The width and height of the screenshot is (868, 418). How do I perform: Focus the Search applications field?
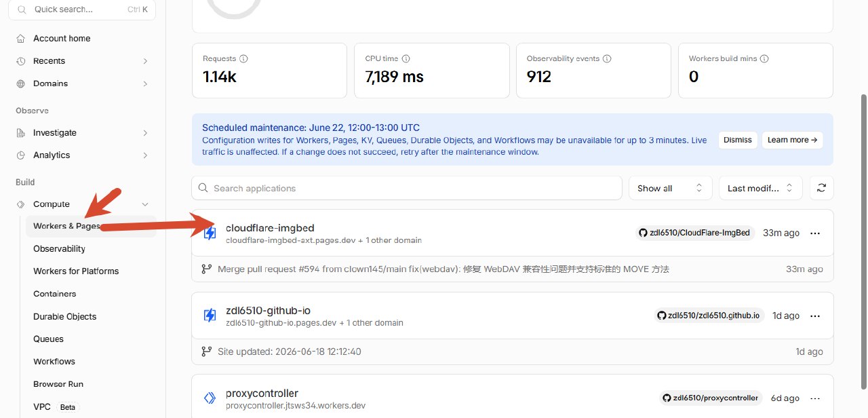tap(407, 188)
